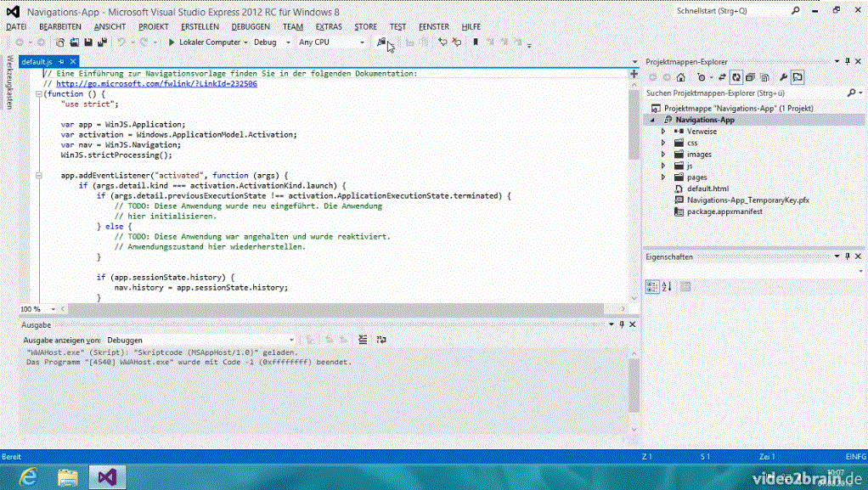Screen dimensions: 868x490
Task: Click the Home icon in Projektmappen-Explorer
Action: 681,77
